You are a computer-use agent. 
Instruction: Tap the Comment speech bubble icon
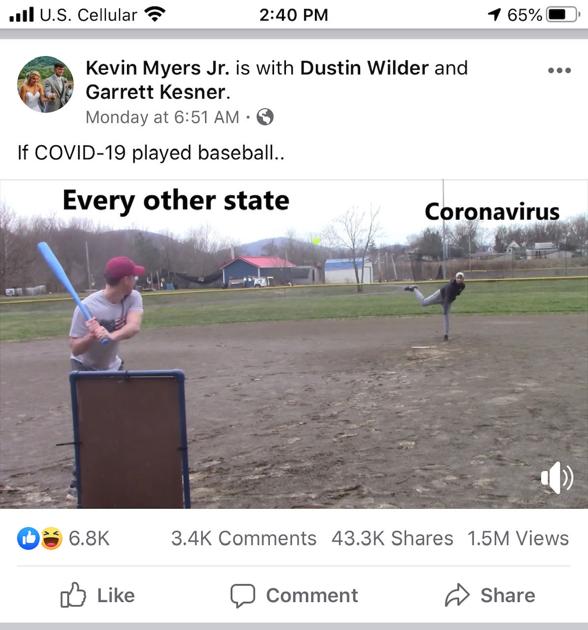(242, 595)
